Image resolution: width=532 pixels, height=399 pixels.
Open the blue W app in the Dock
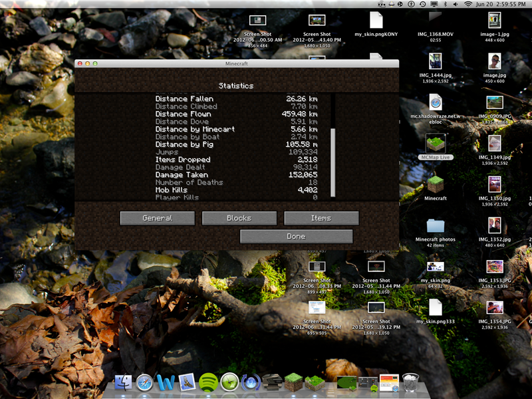[x=166, y=382]
